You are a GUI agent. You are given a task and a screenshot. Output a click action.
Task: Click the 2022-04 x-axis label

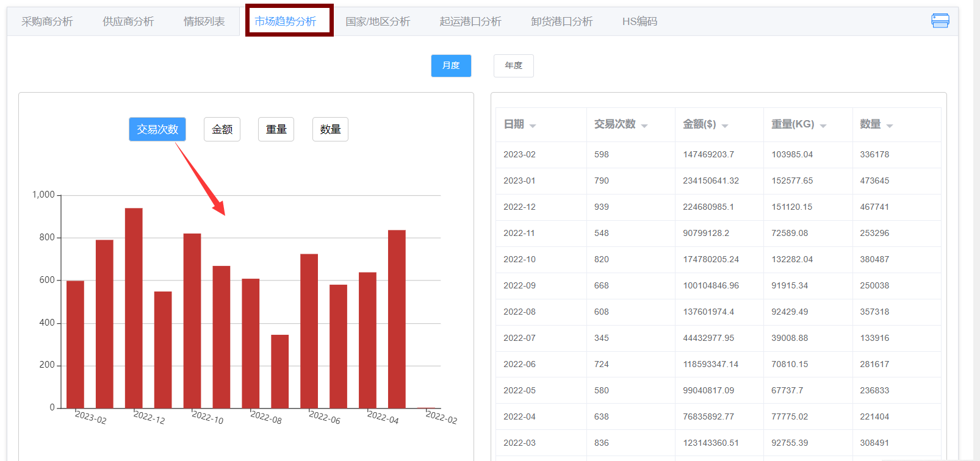(383, 417)
